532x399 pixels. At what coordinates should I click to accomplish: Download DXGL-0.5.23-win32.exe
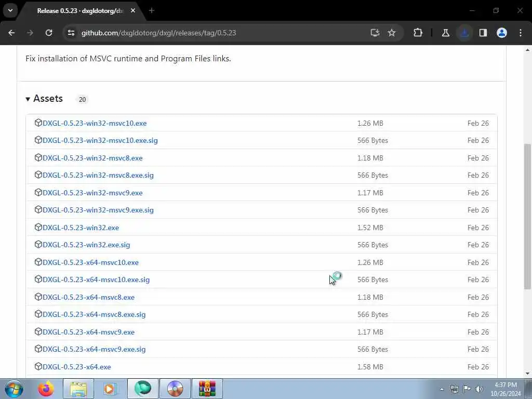coord(81,228)
